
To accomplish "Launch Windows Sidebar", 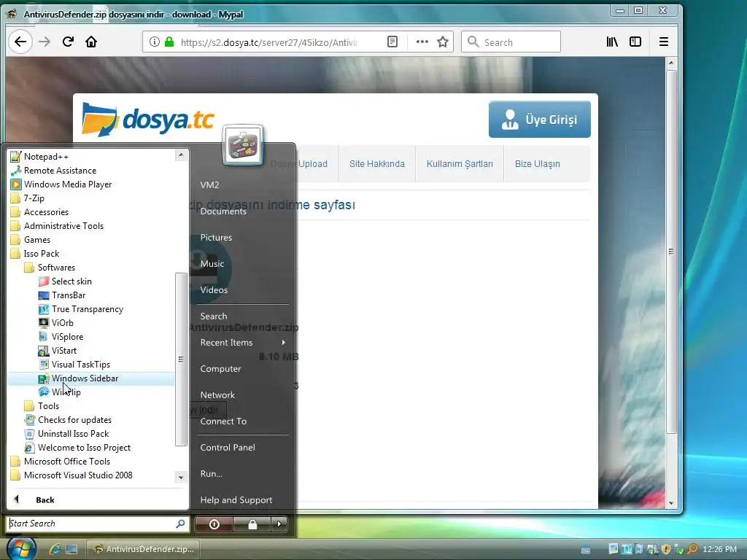I will [92, 378].
